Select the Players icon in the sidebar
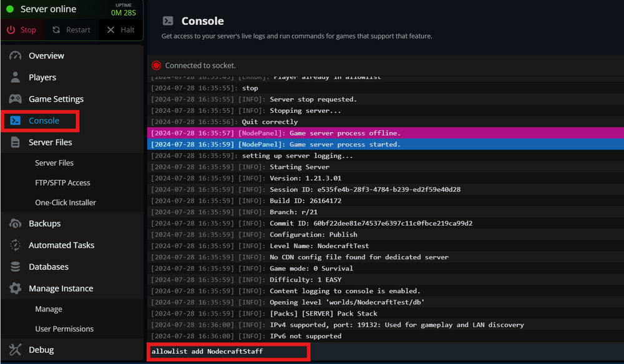624x364 pixels. click(14, 77)
